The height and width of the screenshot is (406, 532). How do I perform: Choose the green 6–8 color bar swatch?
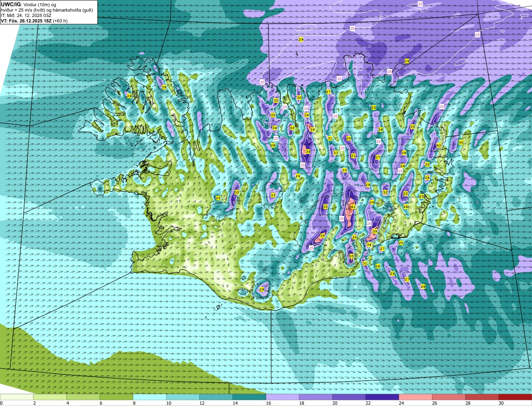click(116, 397)
